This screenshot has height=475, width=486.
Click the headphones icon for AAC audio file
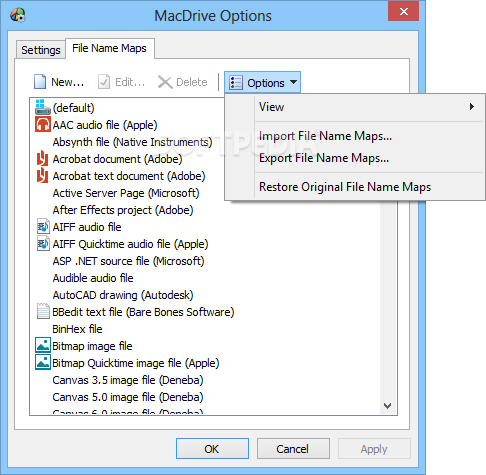point(43,124)
